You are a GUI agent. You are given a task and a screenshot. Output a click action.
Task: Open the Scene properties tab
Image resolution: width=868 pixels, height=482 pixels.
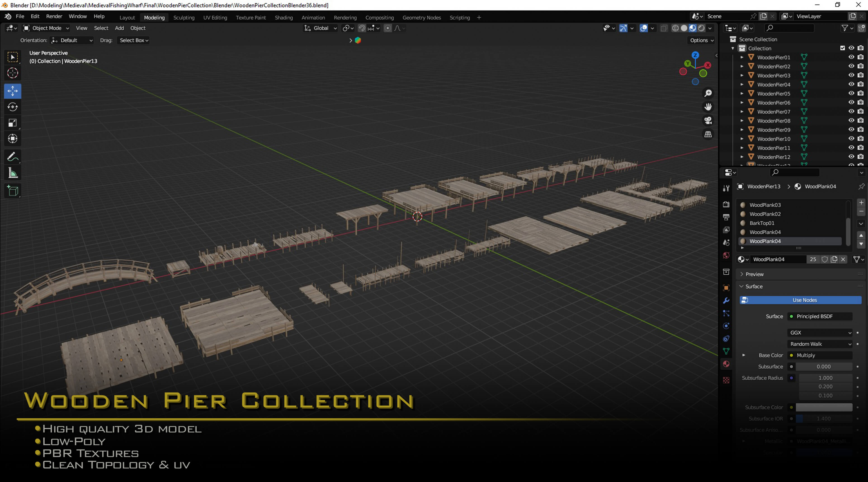point(726,242)
